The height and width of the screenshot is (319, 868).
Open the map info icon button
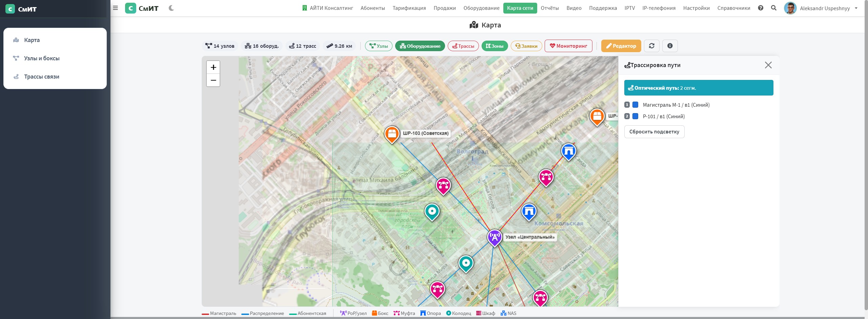pyautogui.click(x=670, y=46)
